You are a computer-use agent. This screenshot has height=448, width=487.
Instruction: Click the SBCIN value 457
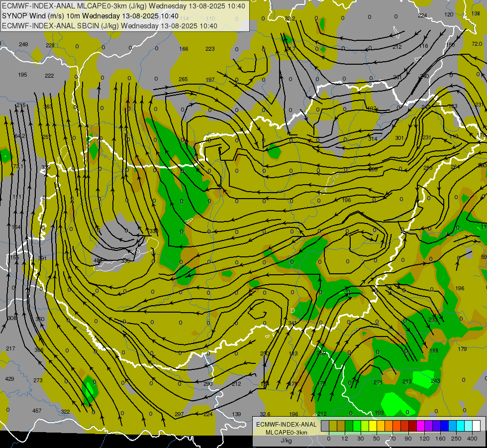coord(37,411)
